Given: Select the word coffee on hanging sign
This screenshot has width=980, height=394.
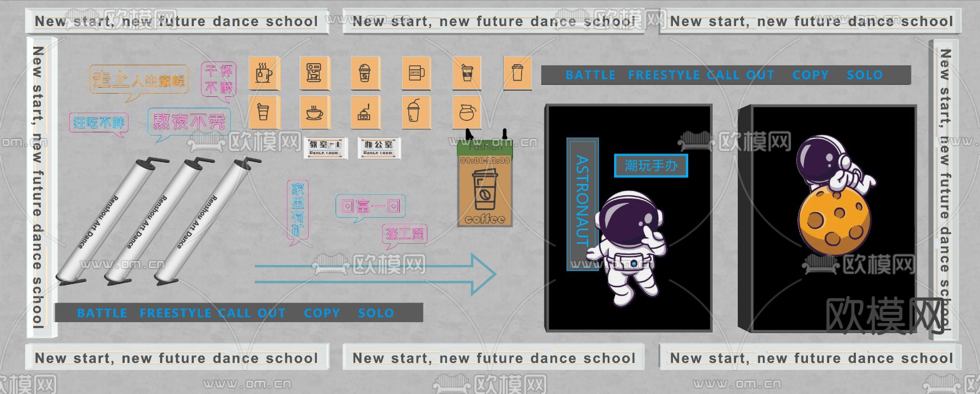Looking at the screenshot, I should point(485,219).
